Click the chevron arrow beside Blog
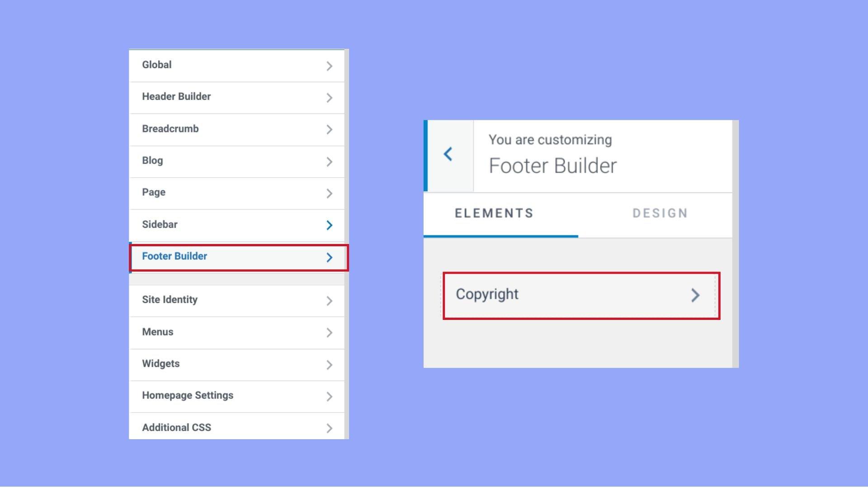 (329, 162)
